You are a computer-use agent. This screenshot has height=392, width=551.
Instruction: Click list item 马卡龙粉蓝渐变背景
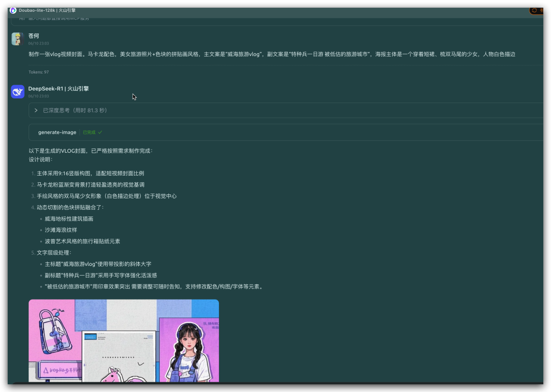click(x=91, y=185)
